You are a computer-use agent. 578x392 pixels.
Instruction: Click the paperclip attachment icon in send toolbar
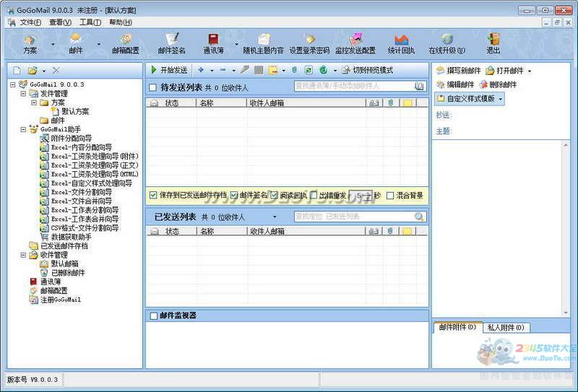pos(294,70)
